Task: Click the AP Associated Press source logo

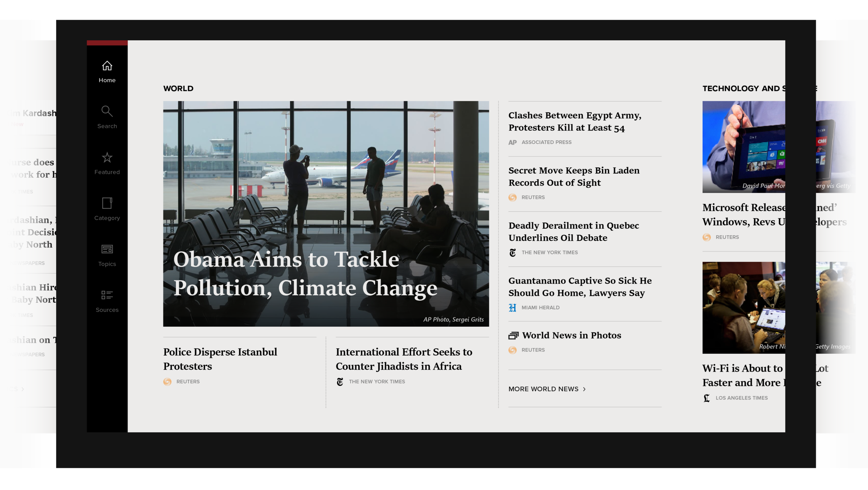Action: [x=512, y=142]
